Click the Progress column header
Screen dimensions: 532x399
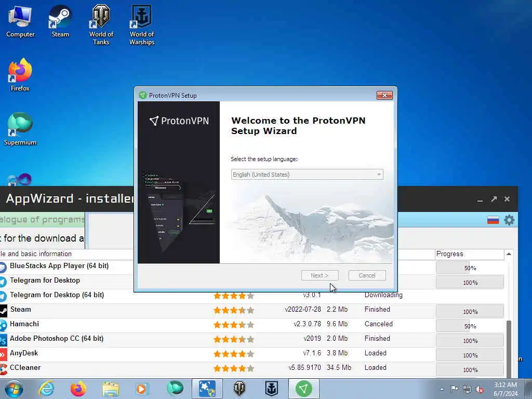coord(469,254)
